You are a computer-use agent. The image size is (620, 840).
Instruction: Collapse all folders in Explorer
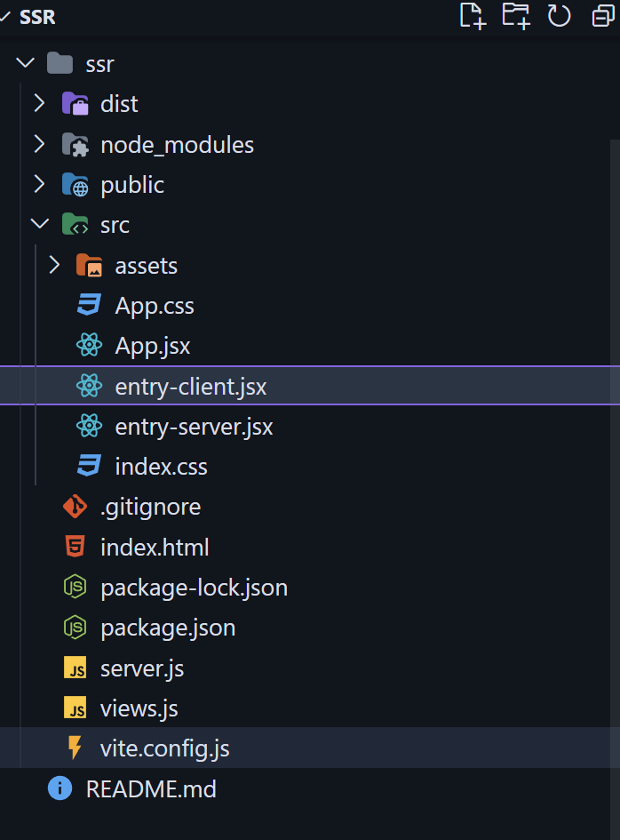(x=603, y=16)
